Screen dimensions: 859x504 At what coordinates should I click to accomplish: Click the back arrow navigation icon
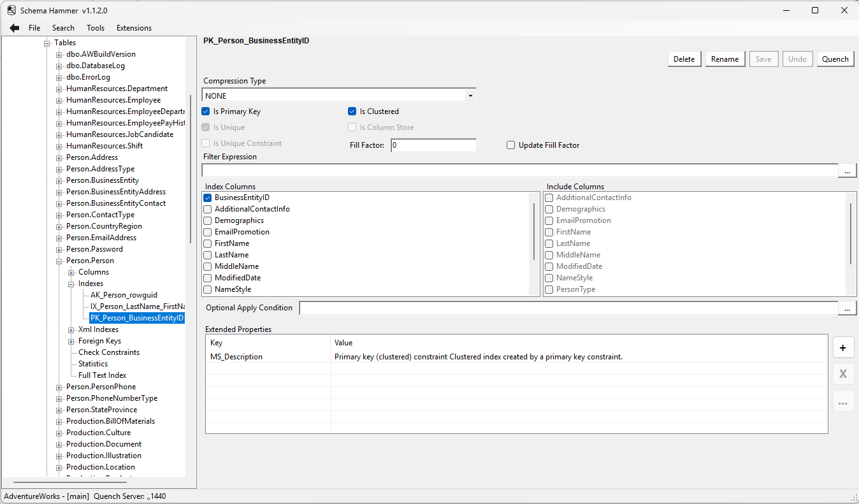coord(14,27)
